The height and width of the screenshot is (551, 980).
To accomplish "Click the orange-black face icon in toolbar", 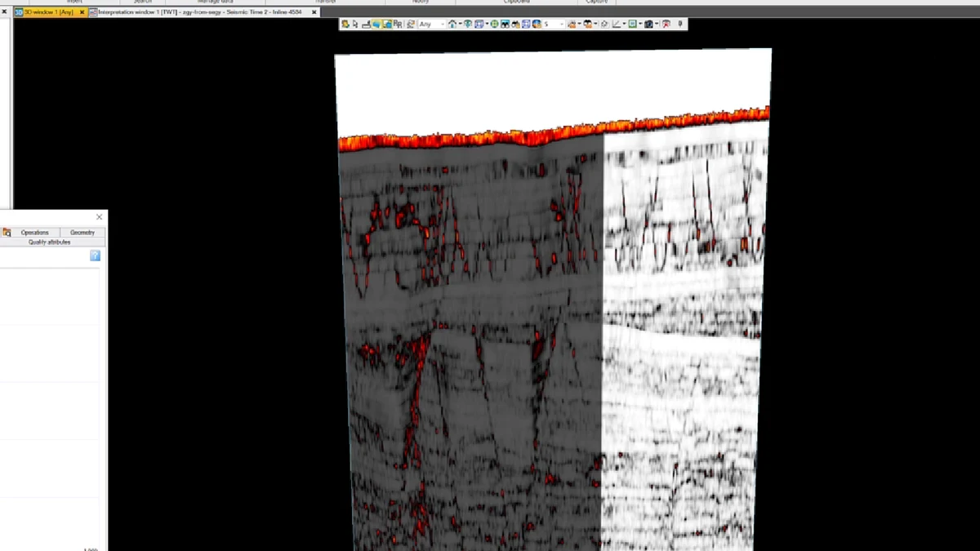I will [x=588, y=24].
